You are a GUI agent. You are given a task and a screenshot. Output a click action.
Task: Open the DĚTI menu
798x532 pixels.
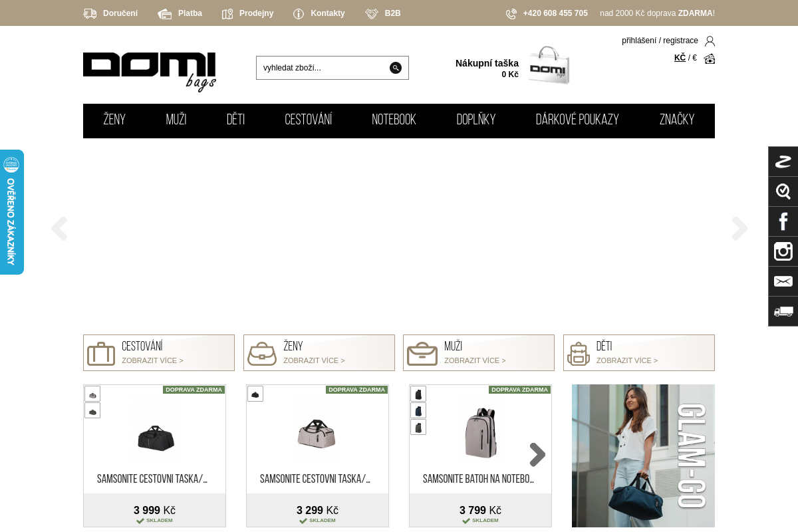coord(235,120)
